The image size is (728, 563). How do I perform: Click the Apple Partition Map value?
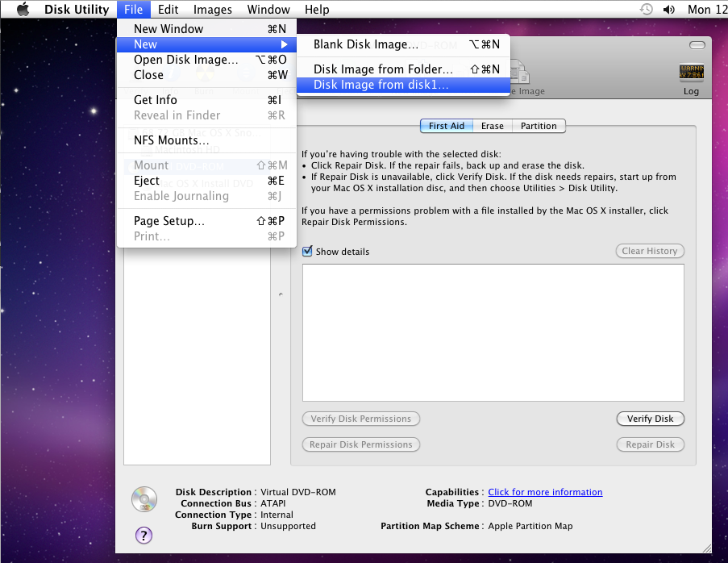(x=530, y=526)
